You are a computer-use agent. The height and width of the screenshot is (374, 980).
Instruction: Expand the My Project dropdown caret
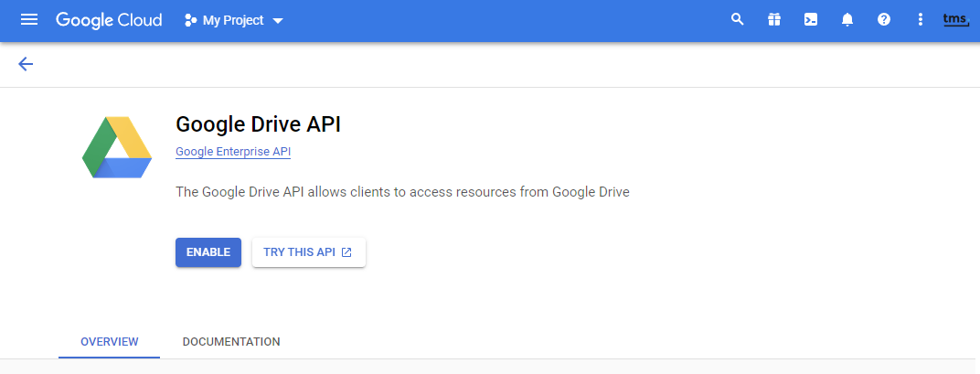point(278,21)
